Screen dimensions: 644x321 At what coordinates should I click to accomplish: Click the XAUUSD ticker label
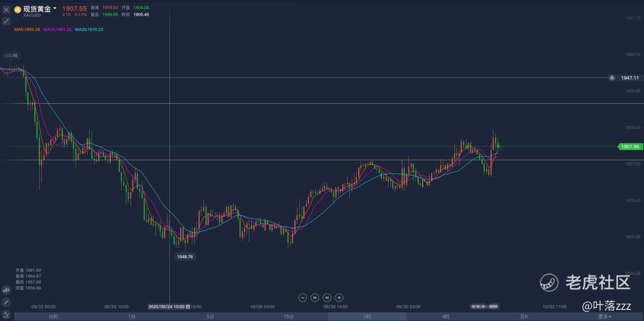tap(32, 16)
